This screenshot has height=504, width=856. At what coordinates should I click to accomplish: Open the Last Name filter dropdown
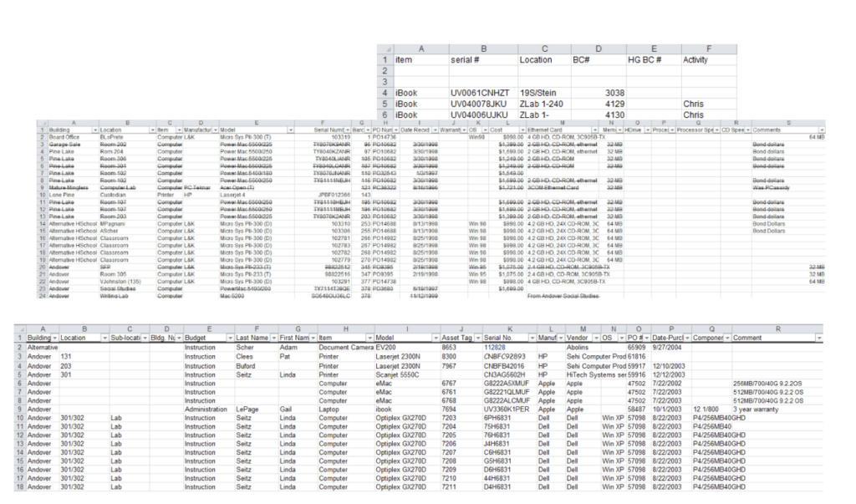pyautogui.click(x=274, y=339)
